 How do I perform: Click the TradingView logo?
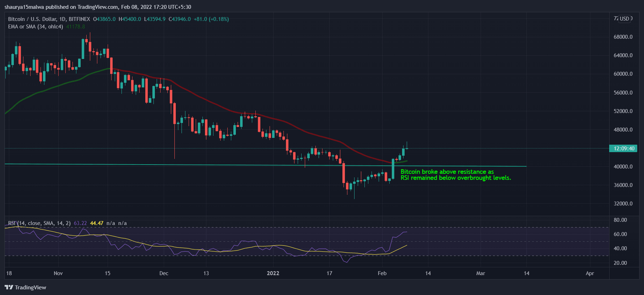tap(26, 287)
